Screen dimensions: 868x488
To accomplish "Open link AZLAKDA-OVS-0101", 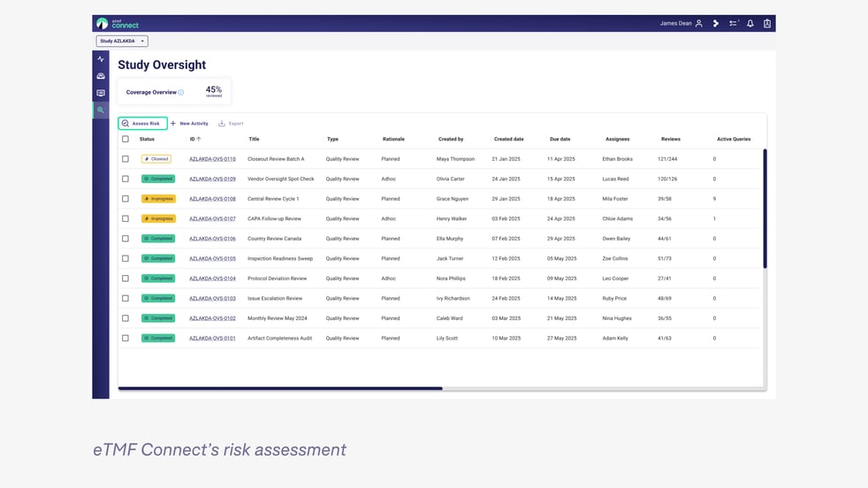I will pos(212,339).
